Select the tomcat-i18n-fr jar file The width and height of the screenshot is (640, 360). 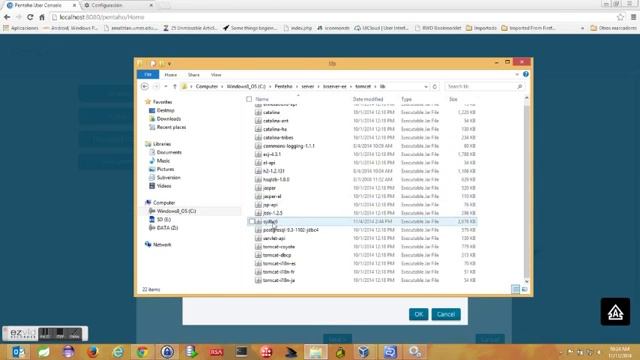[279, 272]
